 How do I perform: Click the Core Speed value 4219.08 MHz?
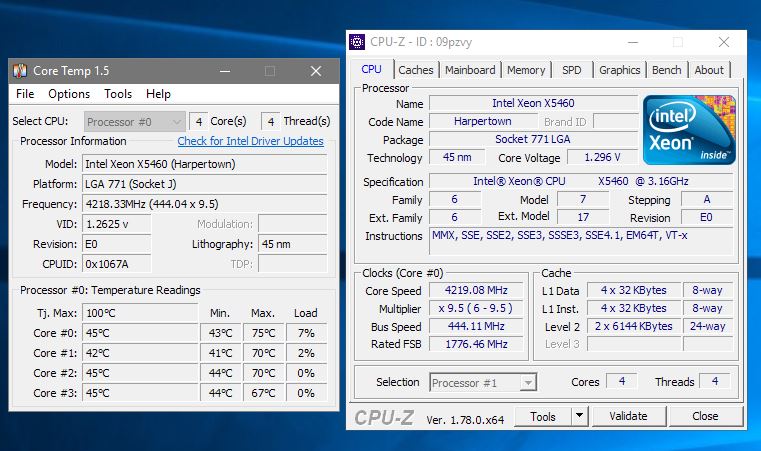[476, 290]
